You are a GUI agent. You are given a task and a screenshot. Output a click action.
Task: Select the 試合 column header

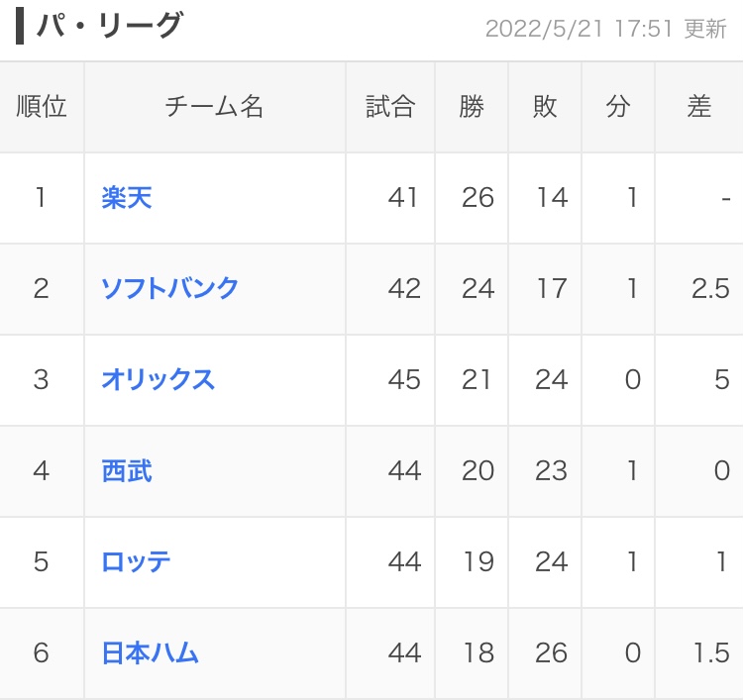(390, 107)
